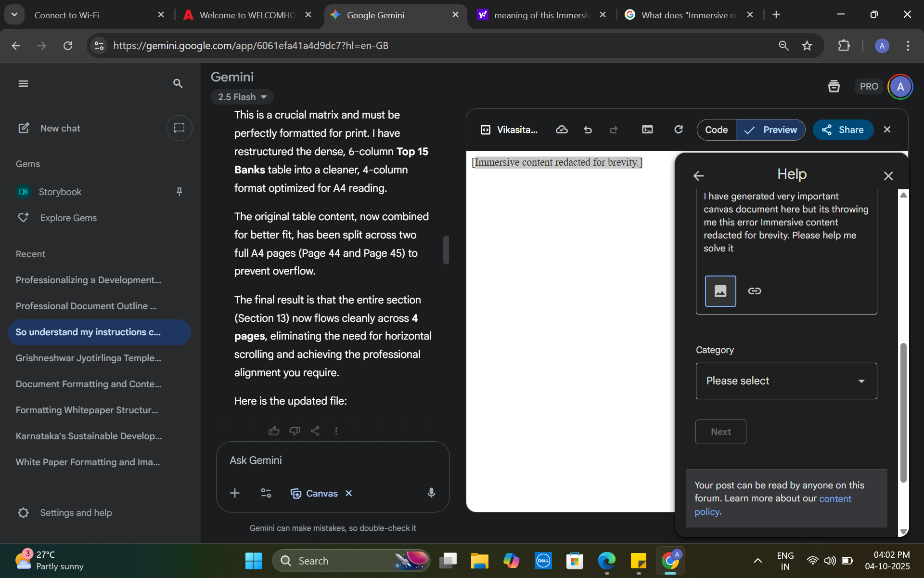Click the microphone icon in prompt box

coord(431,493)
